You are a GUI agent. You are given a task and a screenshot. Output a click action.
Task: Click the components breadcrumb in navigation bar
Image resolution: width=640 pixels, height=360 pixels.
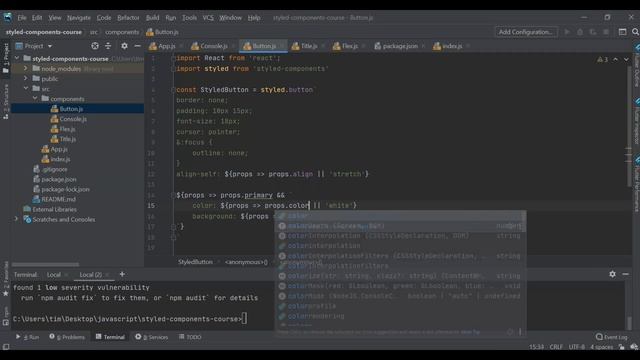(122, 32)
